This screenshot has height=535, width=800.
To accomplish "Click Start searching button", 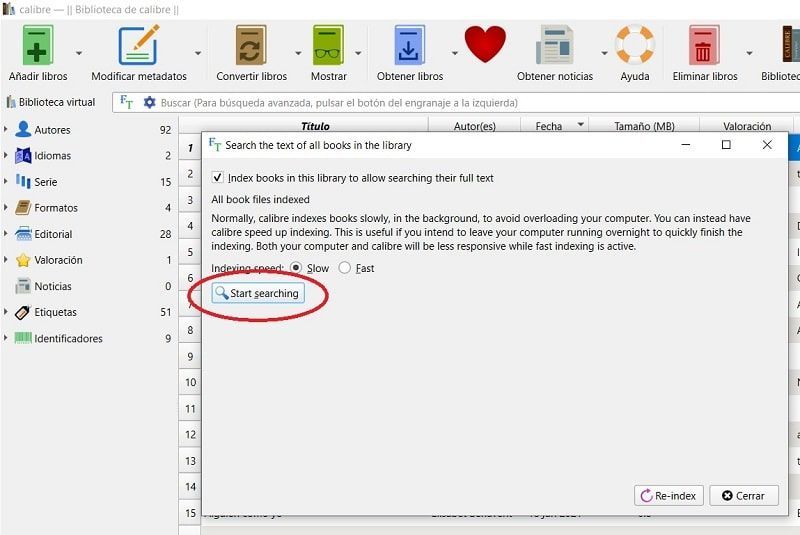I will pyautogui.click(x=258, y=293).
